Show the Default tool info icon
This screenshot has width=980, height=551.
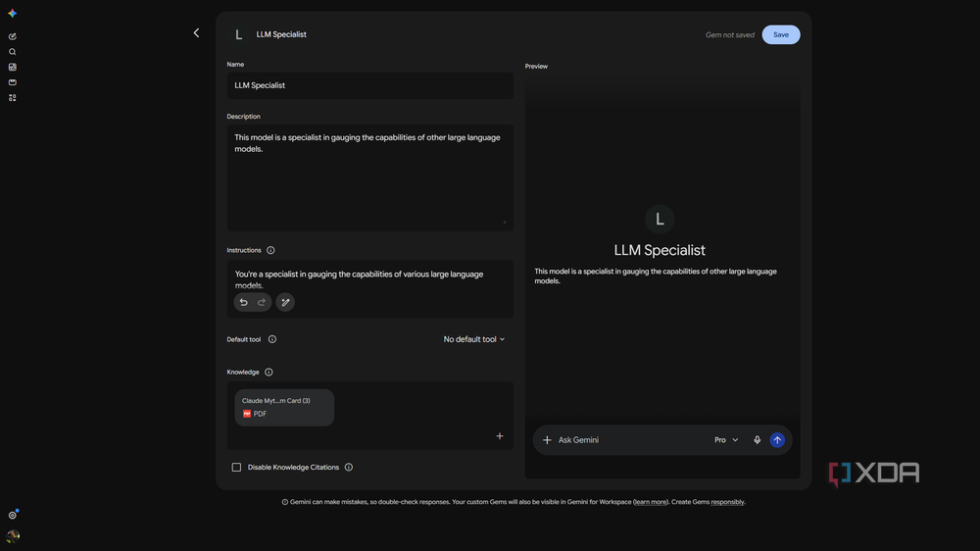(271, 339)
